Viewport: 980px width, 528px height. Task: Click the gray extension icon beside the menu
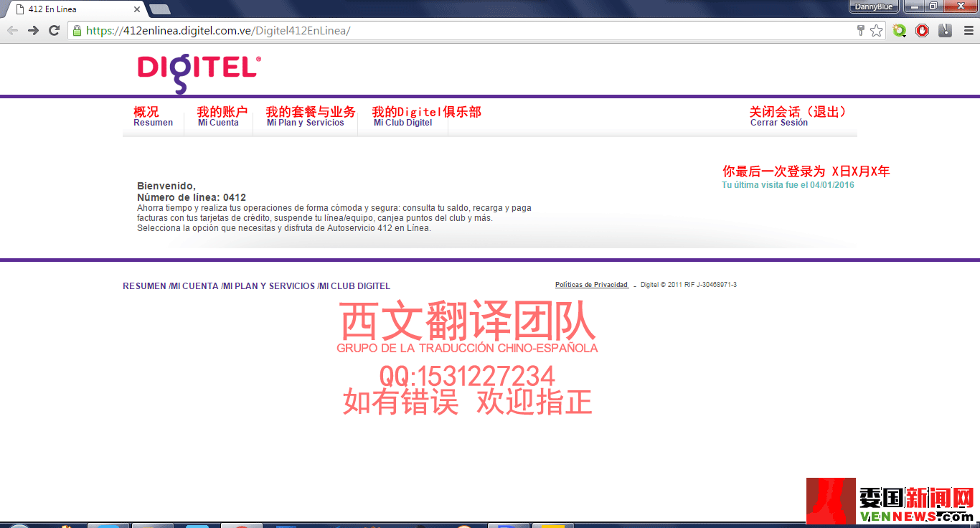(x=946, y=30)
